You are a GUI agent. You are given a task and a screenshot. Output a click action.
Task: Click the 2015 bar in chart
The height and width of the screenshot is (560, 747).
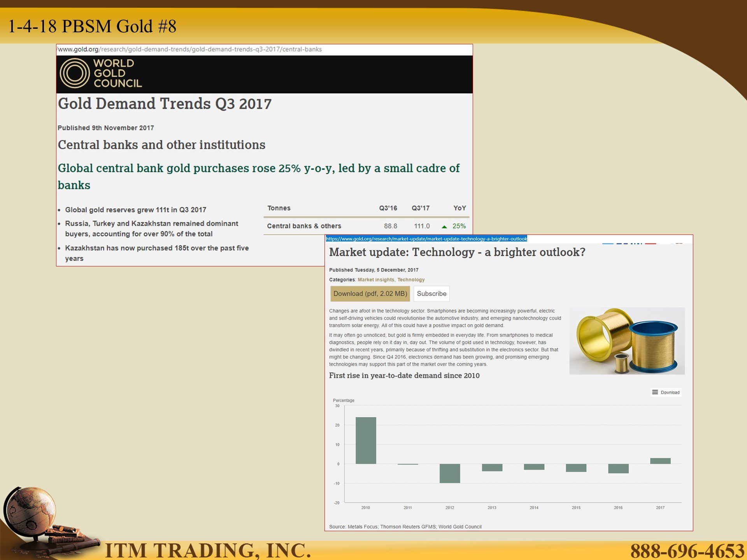[576, 468]
